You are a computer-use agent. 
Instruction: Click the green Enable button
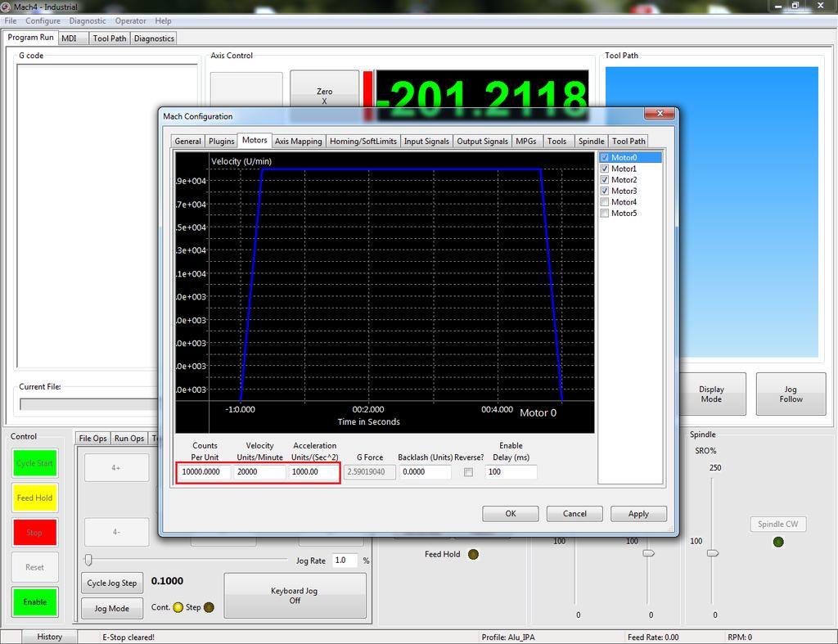pos(34,601)
